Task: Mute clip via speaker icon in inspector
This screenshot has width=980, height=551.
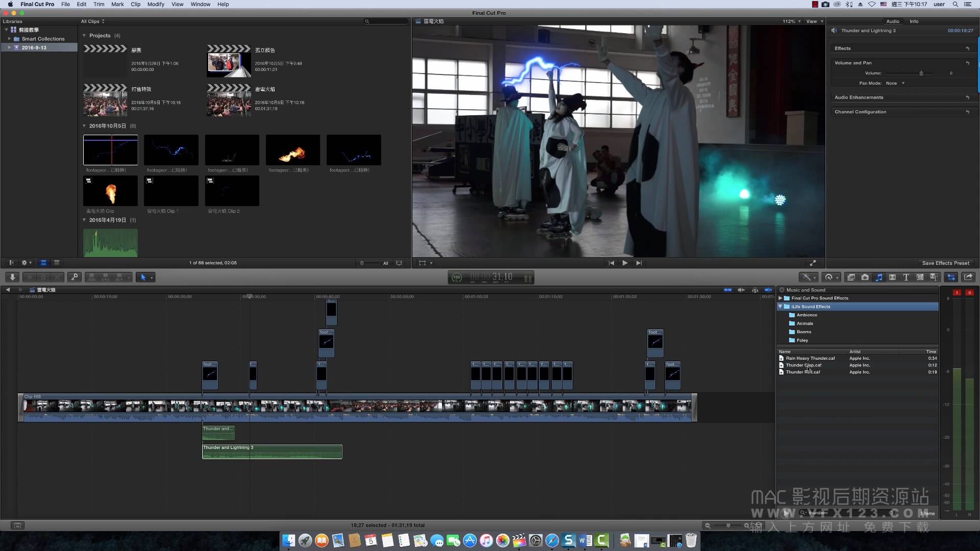Action: [x=834, y=31]
